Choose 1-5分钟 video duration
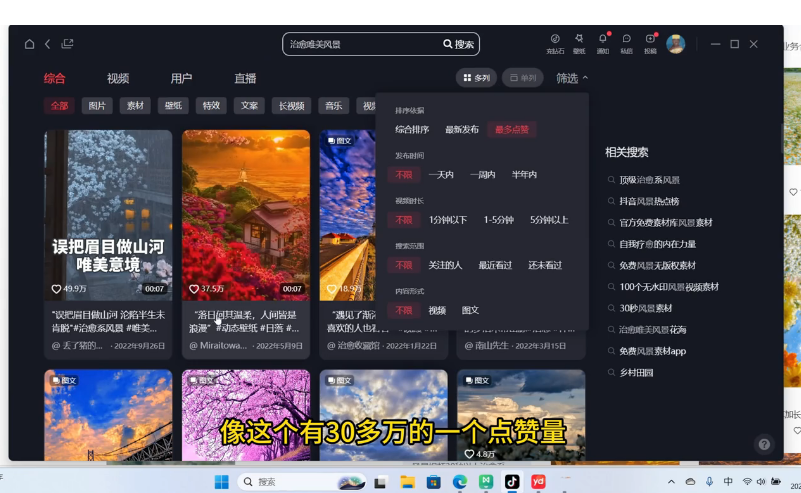 (x=499, y=220)
